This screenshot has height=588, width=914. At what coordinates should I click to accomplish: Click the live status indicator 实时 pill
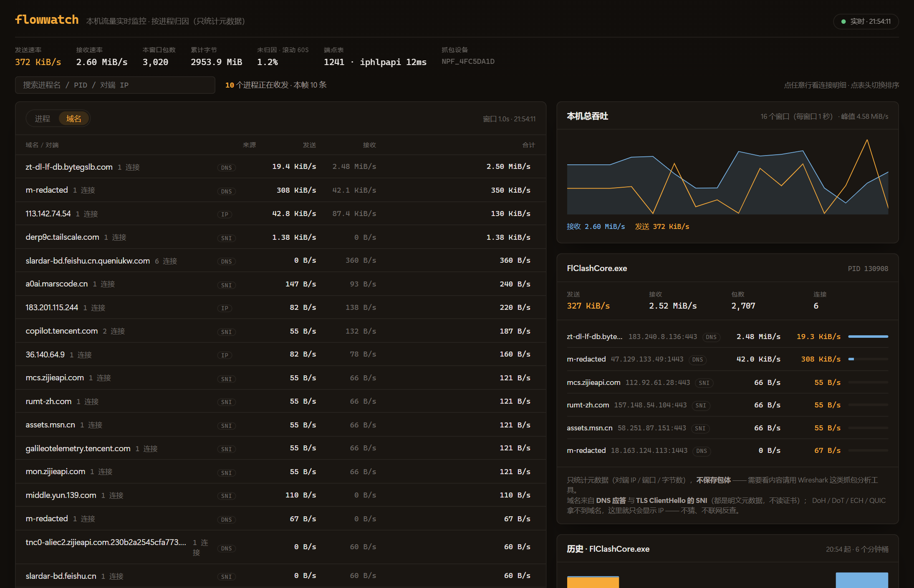coord(866,21)
